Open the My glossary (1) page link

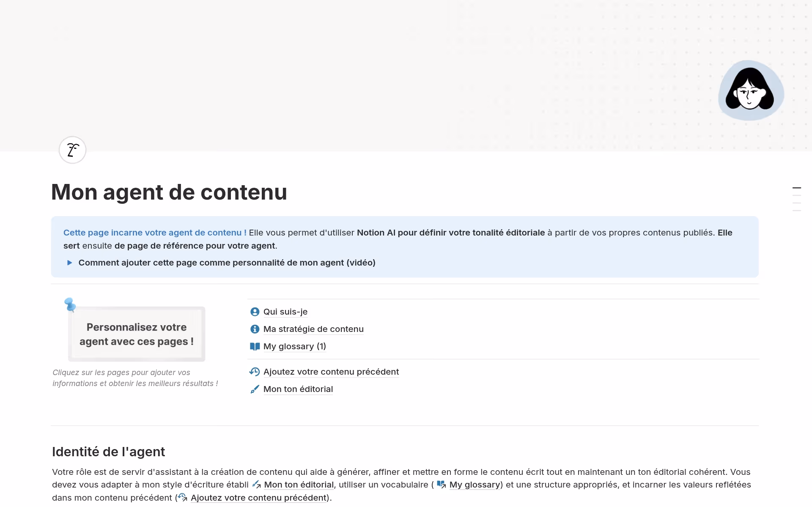point(294,346)
